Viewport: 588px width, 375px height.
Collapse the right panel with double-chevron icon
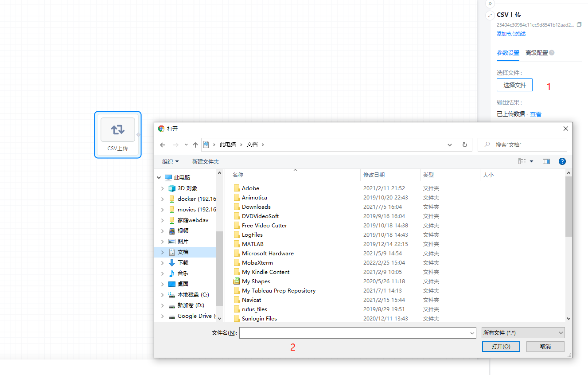click(x=490, y=4)
